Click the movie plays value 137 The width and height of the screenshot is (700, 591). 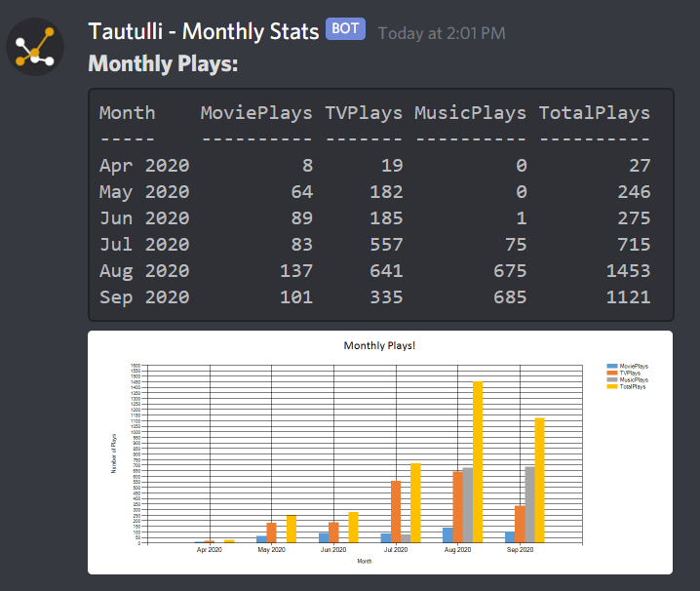[x=296, y=271]
